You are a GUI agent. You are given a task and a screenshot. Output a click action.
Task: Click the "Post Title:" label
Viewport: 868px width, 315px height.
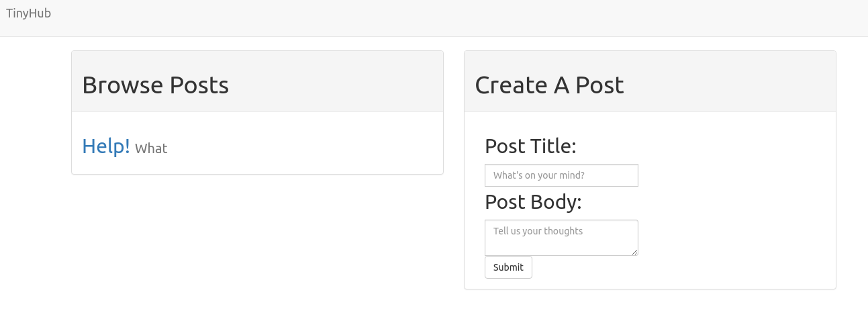(x=530, y=146)
